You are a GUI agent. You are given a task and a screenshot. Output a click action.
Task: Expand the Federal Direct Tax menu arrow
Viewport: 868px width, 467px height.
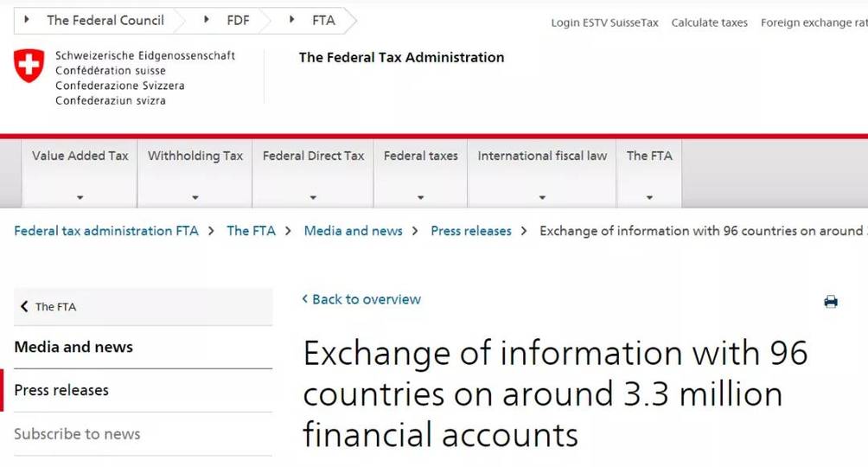pyautogui.click(x=313, y=198)
